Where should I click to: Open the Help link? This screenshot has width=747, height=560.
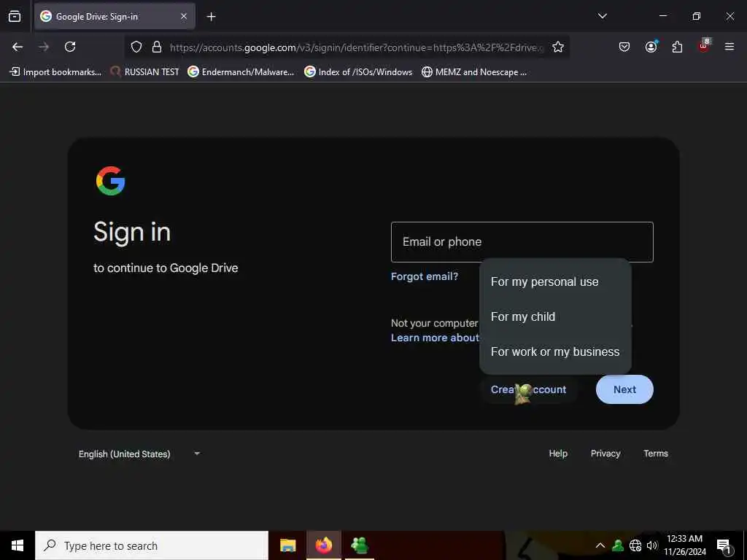pos(558,454)
